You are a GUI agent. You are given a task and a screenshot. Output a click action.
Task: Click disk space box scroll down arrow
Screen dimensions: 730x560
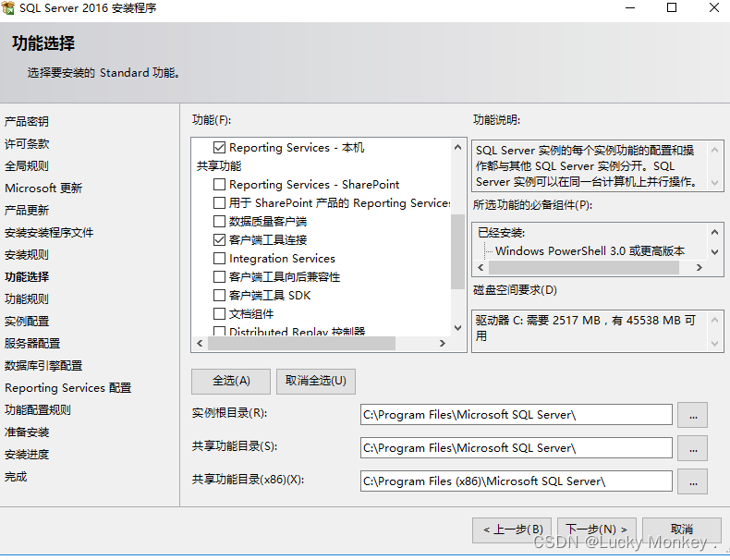(x=714, y=344)
